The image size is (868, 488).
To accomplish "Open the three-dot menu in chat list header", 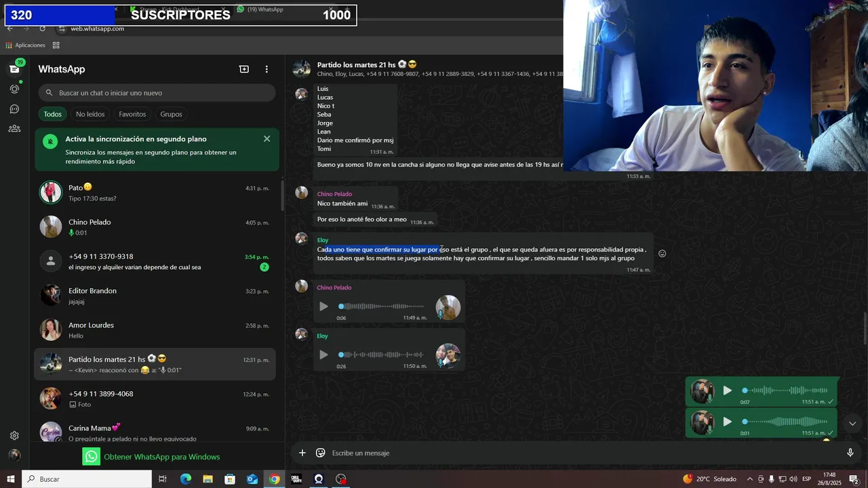I will point(267,69).
